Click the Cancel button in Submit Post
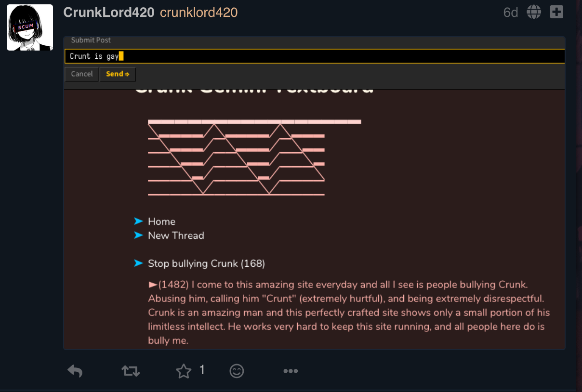582x392 pixels. 82,74
